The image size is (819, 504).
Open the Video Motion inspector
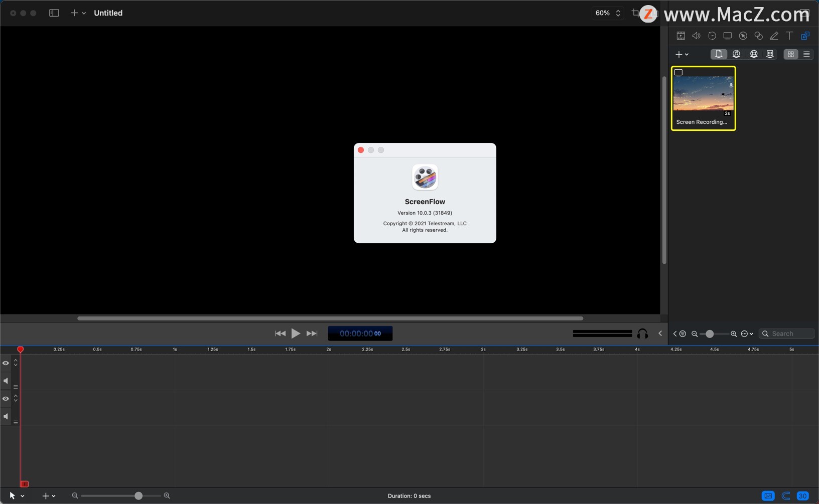pos(712,36)
